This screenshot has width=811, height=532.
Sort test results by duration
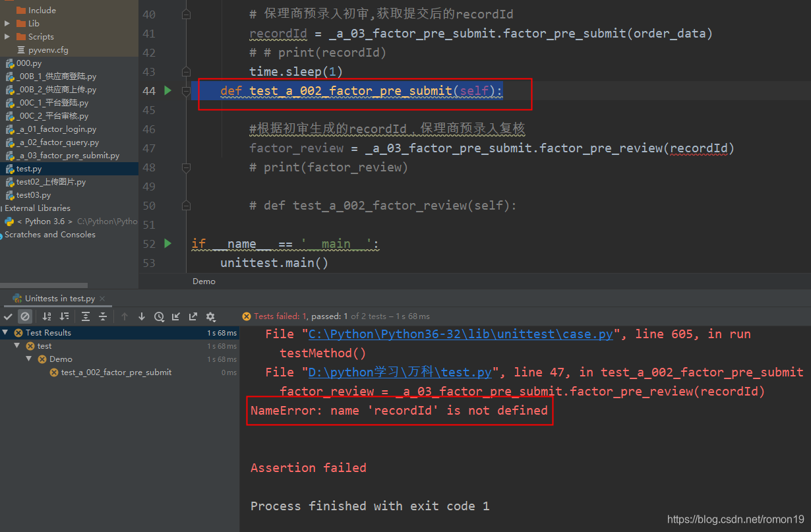pos(64,316)
